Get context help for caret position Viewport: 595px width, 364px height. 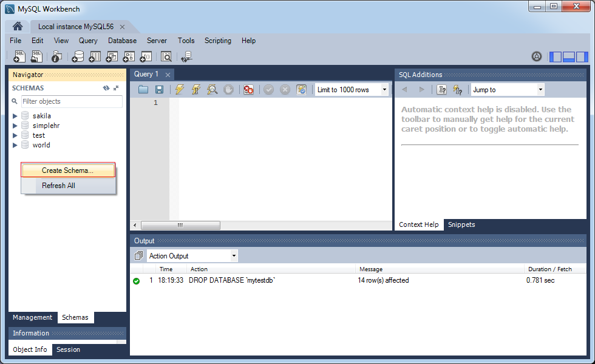coord(442,90)
